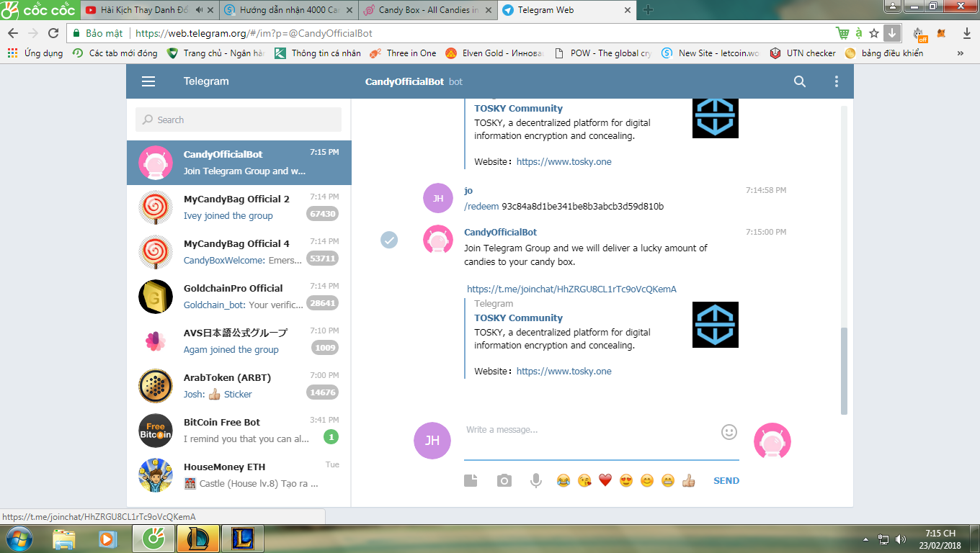Viewport: 980px width, 553px height.
Task: Toggle the message selection check mark
Action: [389, 240]
